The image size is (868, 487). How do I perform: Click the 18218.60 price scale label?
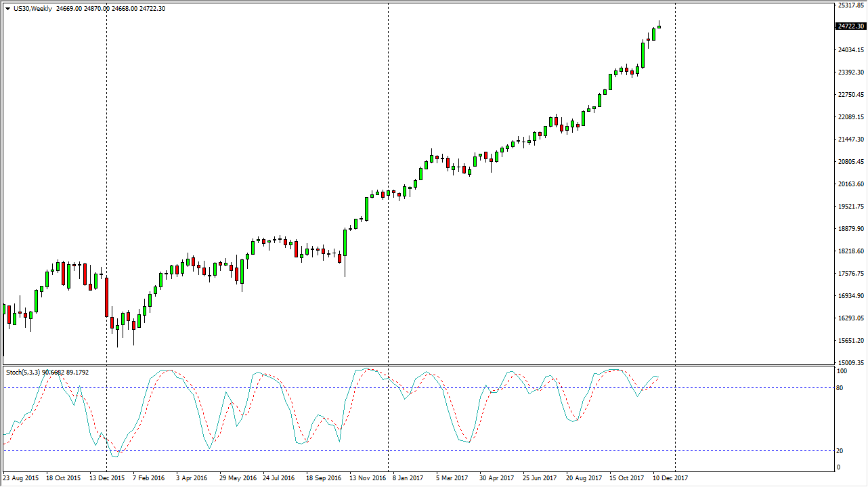tap(850, 251)
